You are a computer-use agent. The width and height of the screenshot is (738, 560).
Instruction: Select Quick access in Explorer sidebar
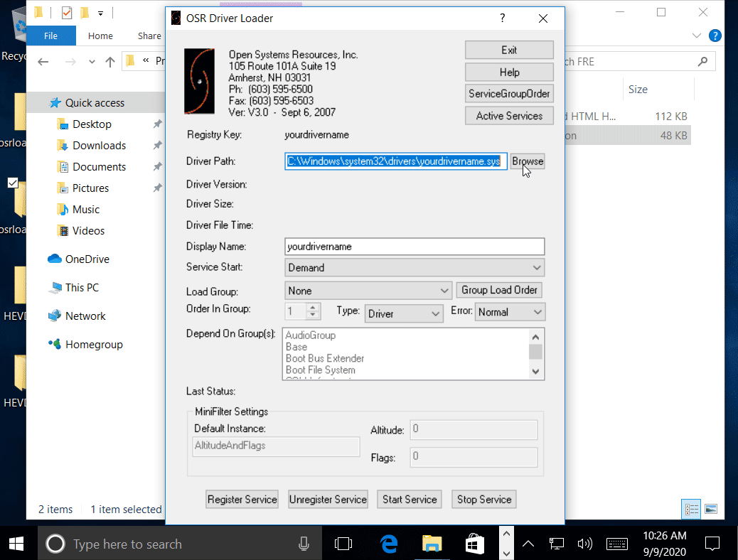95,103
